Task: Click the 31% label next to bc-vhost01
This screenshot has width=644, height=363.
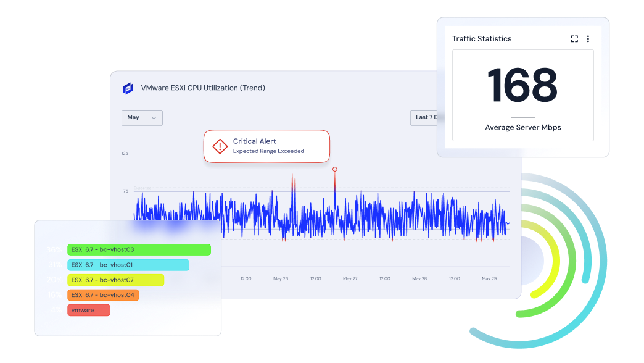Action: tap(55, 265)
